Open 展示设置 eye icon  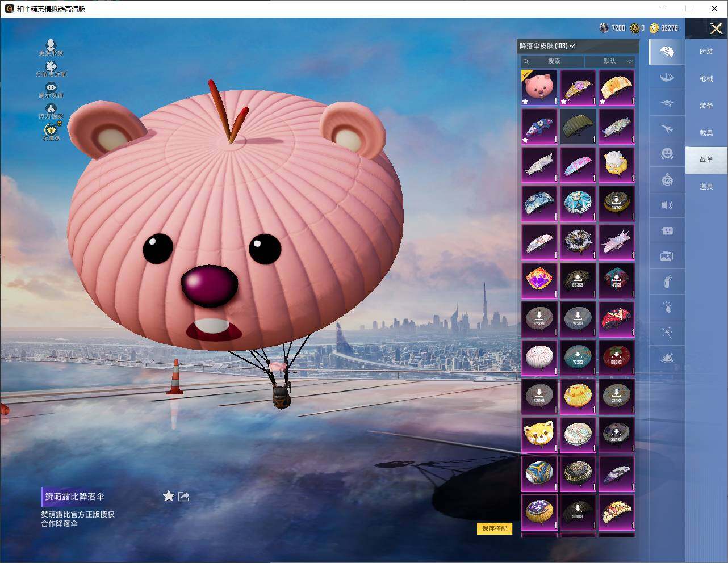coord(51,90)
